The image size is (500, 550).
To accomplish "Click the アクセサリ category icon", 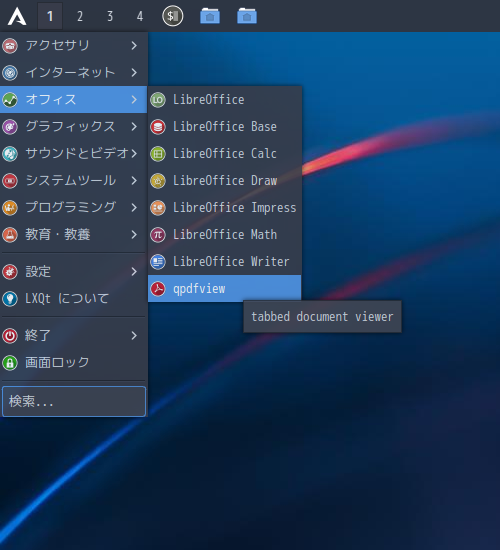I will click(x=10, y=46).
